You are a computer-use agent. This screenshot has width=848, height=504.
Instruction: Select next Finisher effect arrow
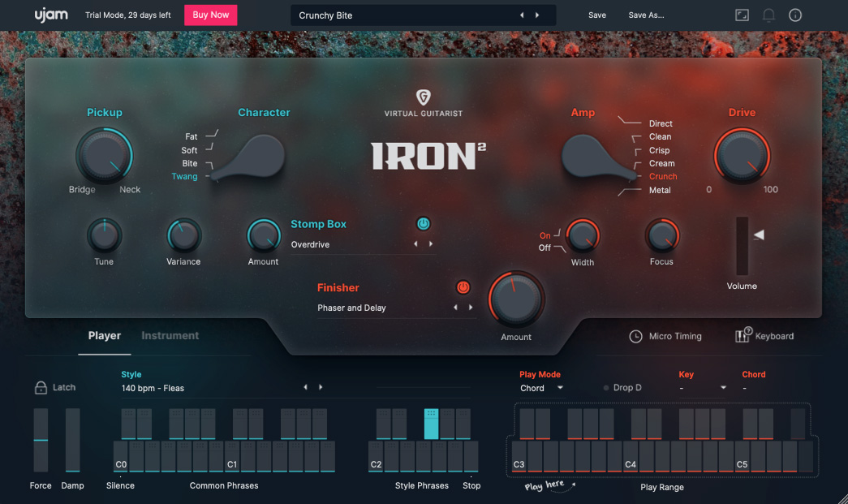coord(471,307)
